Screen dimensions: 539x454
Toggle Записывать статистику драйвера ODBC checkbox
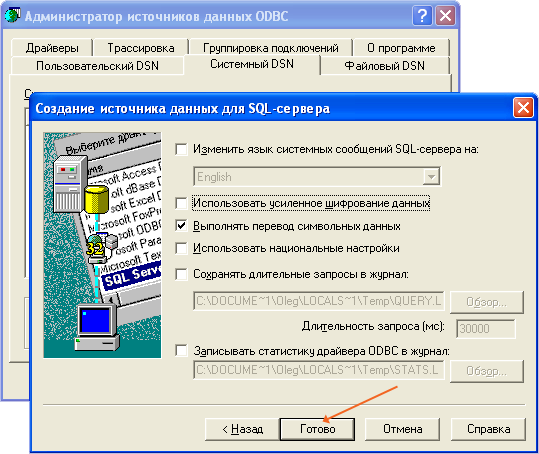coord(181,351)
